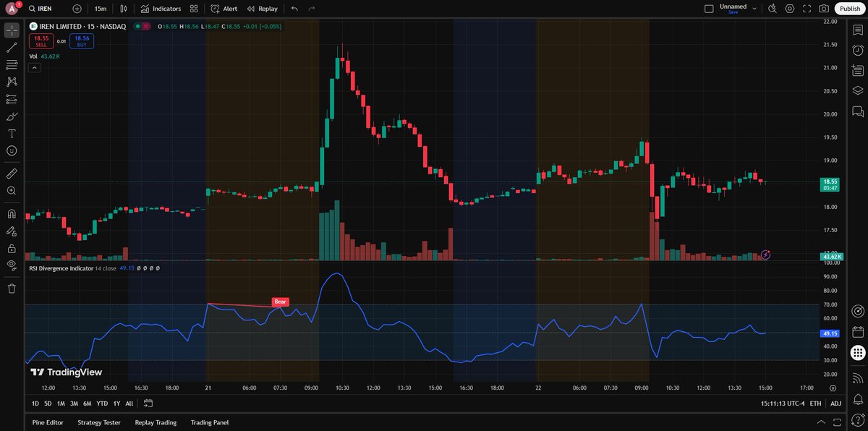The width and height of the screenshot is (868, 431).
Task: Open the forecasting and measurement tools
Action: (12, 99)
